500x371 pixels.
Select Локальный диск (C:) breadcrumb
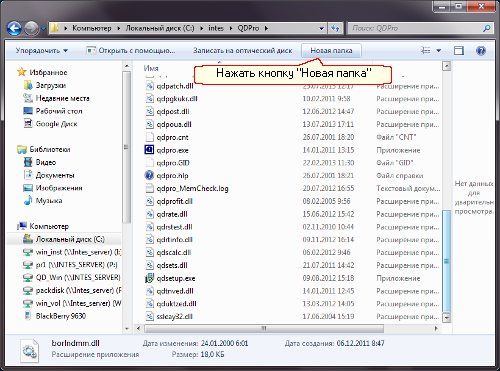point(160,28)
